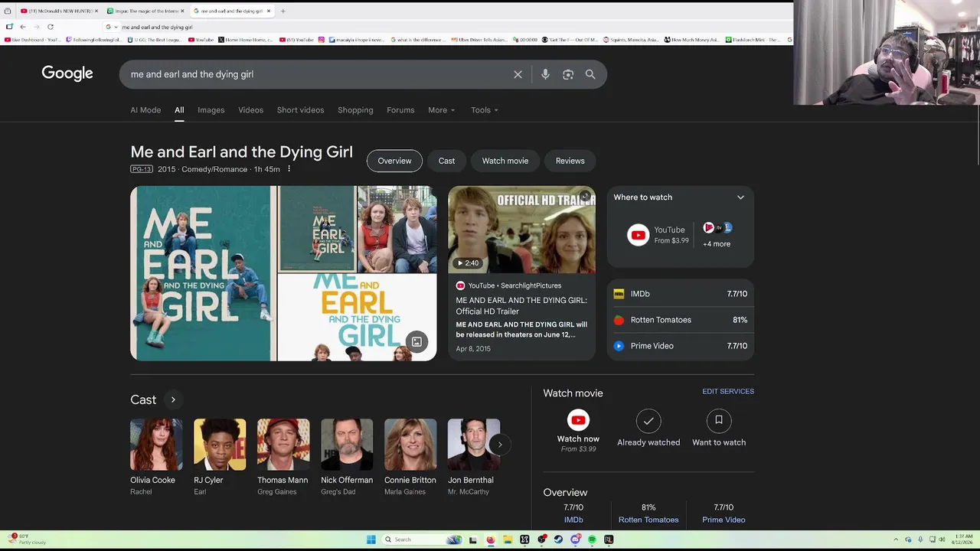Open the EDIT SERVICES link
Screen dimensions: 980x551
[728, 391]
